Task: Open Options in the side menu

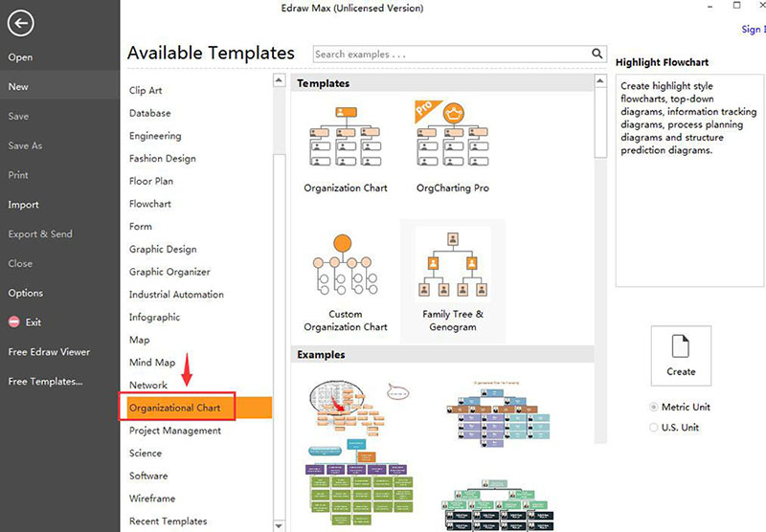Action: coord(26,293)
